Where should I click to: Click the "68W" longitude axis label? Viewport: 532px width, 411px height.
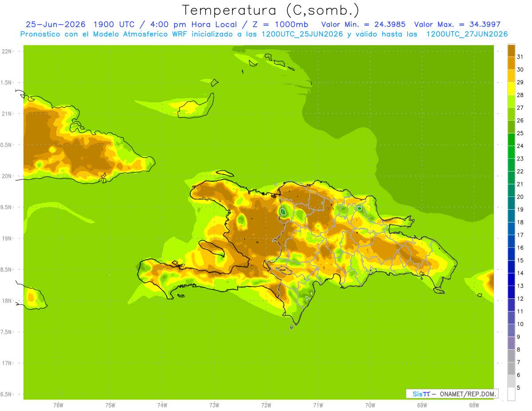pyautogui.click(x=473, y=405)
